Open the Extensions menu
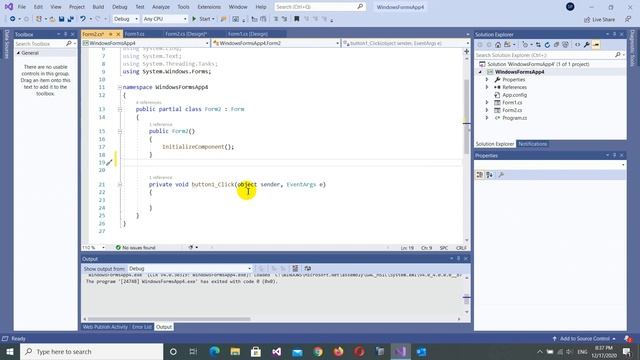Viewport: 640px width, 360px height. pyautogui.click(x=209, y=7)
